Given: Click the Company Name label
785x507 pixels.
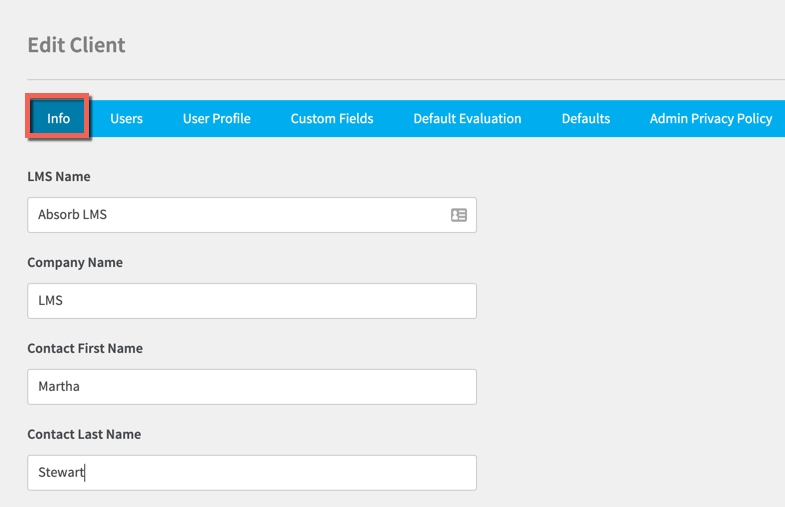Looking at the screenshot, I should (75, 263).
